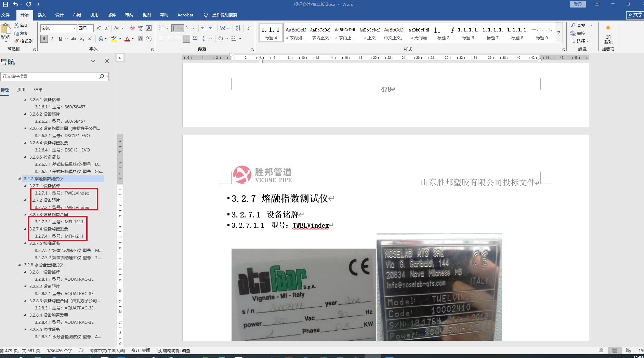Viewport: 644px width, 358px height.
Task: Click the Save icon in title bar
Action: tap(5, 4)
